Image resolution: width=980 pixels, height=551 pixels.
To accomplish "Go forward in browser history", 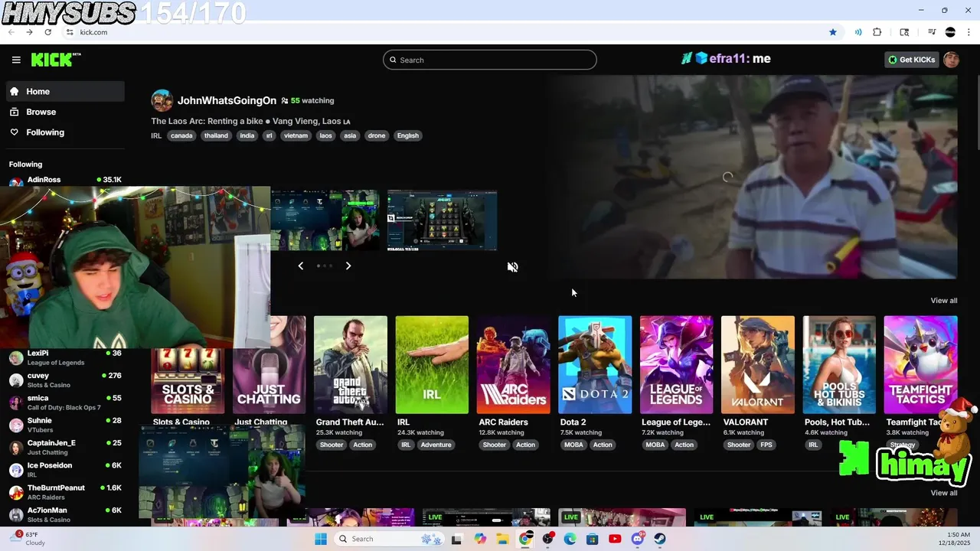I will tap(29, 32).
